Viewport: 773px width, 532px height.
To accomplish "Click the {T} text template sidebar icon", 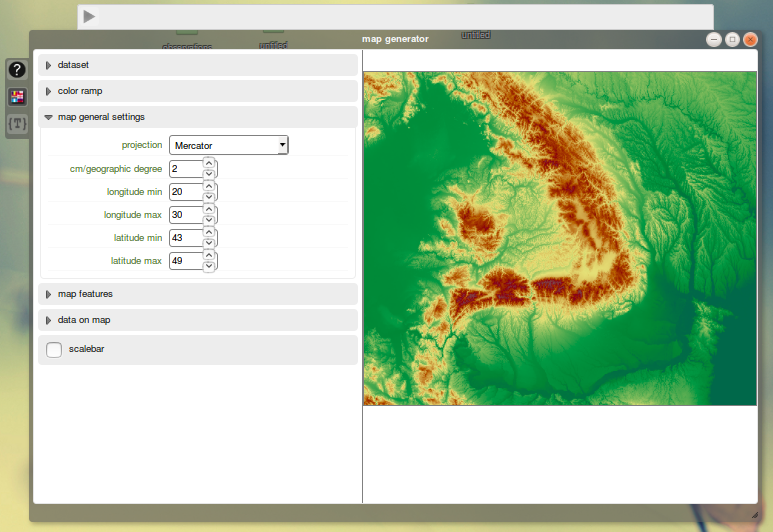I will coord(17,124).
